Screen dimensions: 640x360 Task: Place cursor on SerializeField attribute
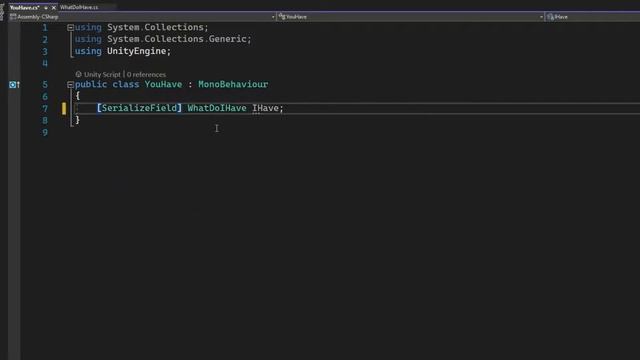139,108
